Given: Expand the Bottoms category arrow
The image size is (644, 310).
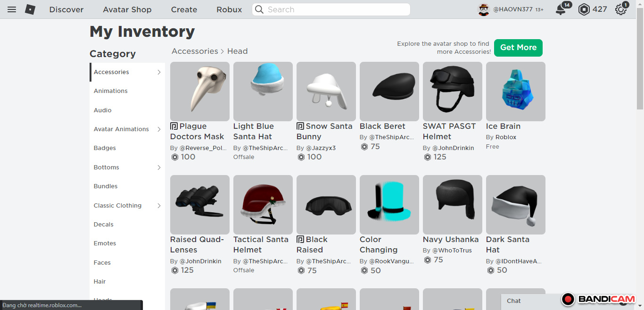Looking at the screenshot, I should click(159, 168).
